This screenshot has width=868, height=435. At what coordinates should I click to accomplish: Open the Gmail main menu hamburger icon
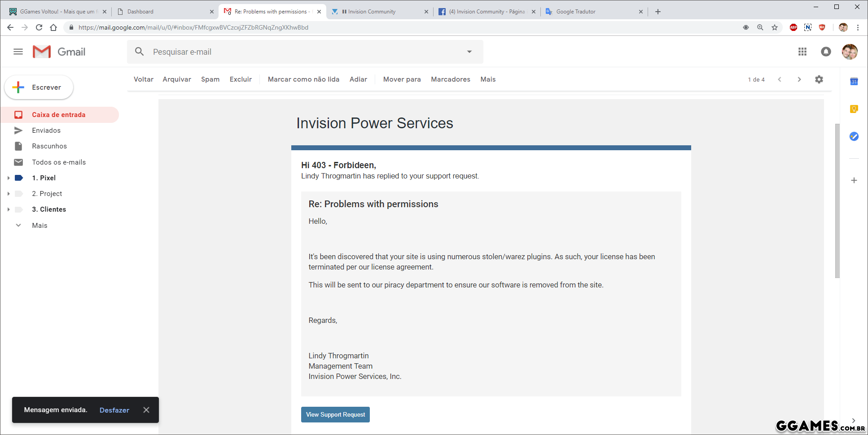point(18,52)
